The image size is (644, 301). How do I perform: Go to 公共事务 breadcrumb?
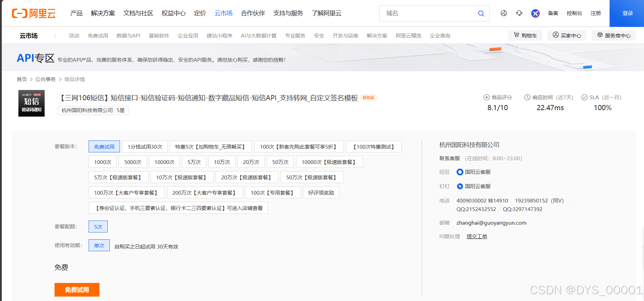tap(45, 79)
